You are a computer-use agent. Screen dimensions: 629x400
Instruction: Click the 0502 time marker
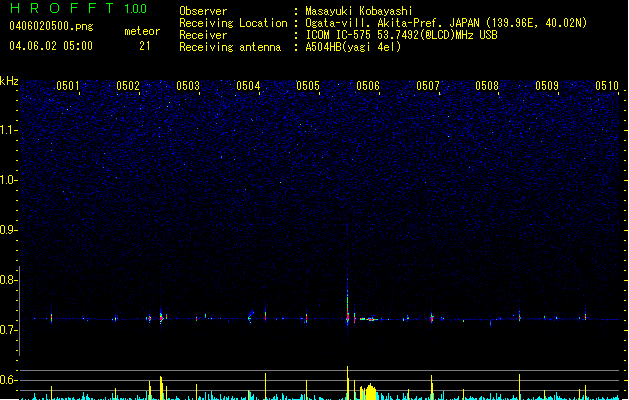point(128,86)
